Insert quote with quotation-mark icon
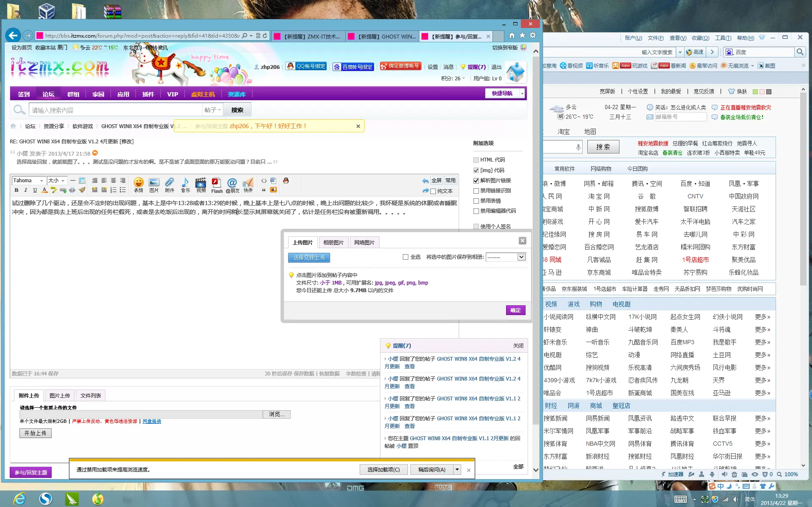The width and height of the screenshot is (812, 507). coord(264,190)
